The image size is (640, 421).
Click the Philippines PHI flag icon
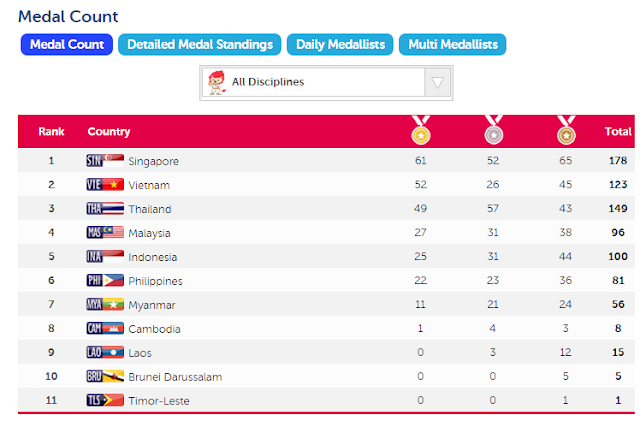pos(105,281)
